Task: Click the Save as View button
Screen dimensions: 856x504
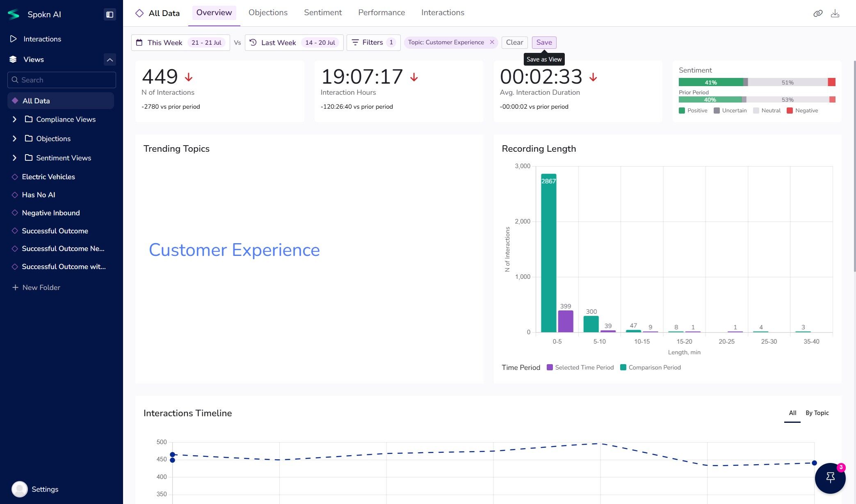Action: (x=544, y=42)
